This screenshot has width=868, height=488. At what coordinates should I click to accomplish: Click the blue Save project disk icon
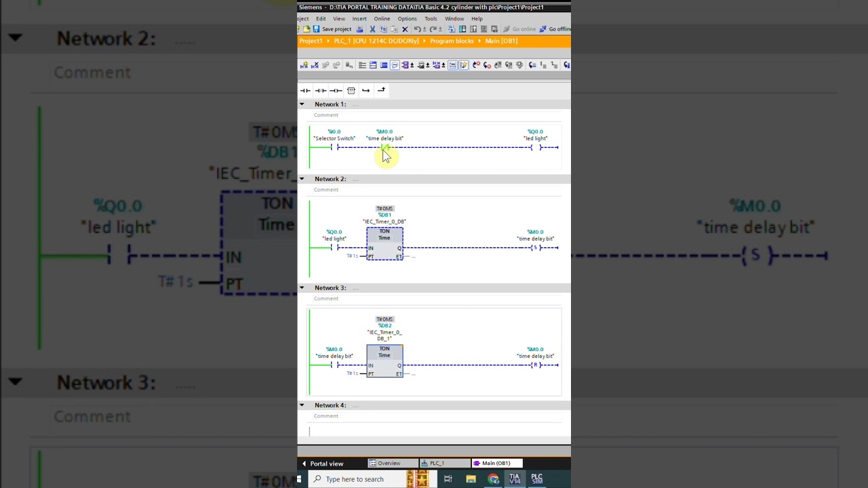(x=316, y=29)
